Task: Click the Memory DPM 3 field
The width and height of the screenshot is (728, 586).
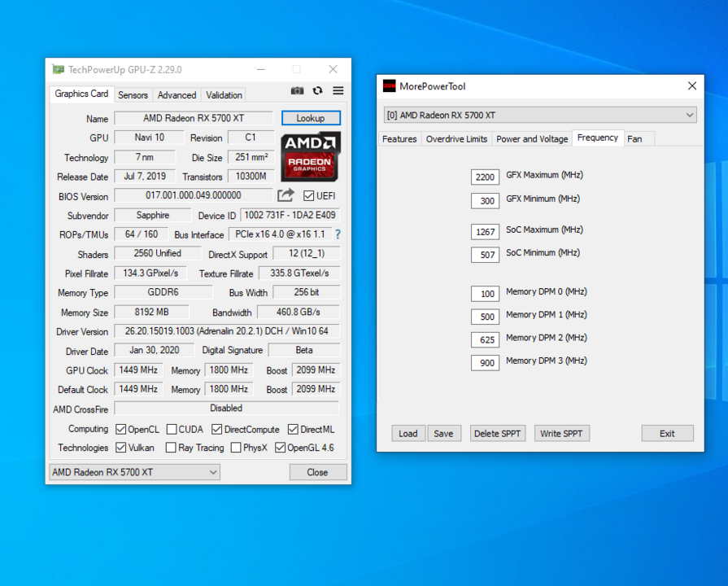Action: [485, 363]
